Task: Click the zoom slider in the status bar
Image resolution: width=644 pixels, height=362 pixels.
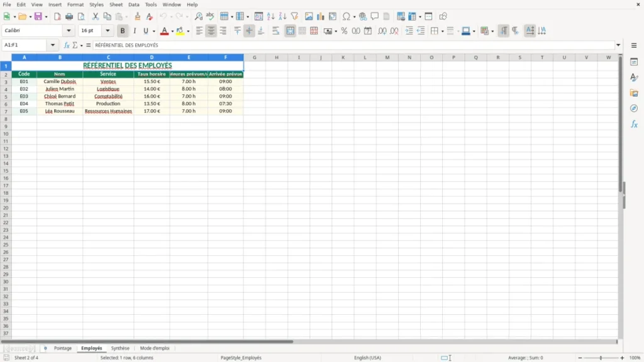Action: point(601,358)
